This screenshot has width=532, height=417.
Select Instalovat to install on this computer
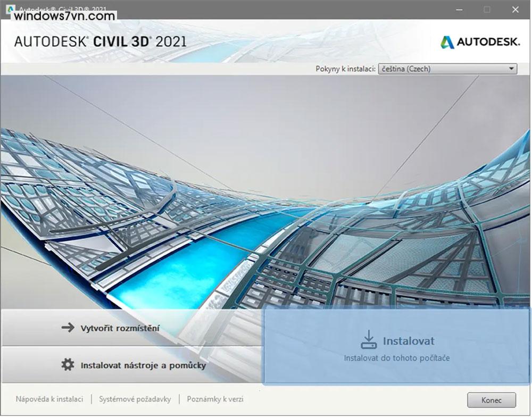408,341
